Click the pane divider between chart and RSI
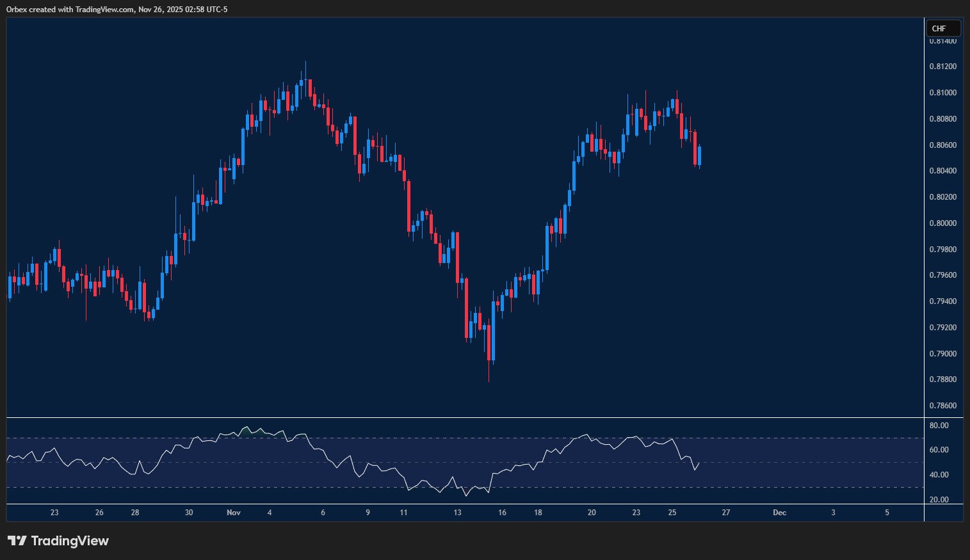 pyautogui.click(x=448, y=416)
